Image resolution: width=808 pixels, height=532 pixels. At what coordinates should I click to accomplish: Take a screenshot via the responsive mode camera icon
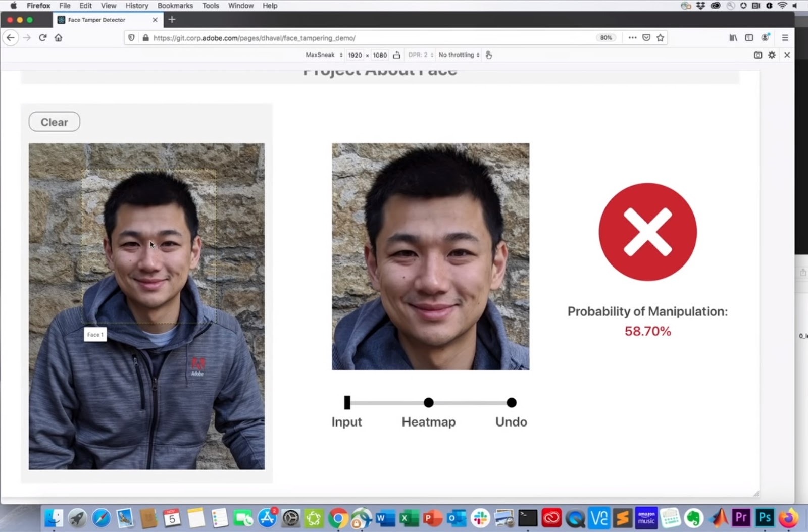(756, 55)
